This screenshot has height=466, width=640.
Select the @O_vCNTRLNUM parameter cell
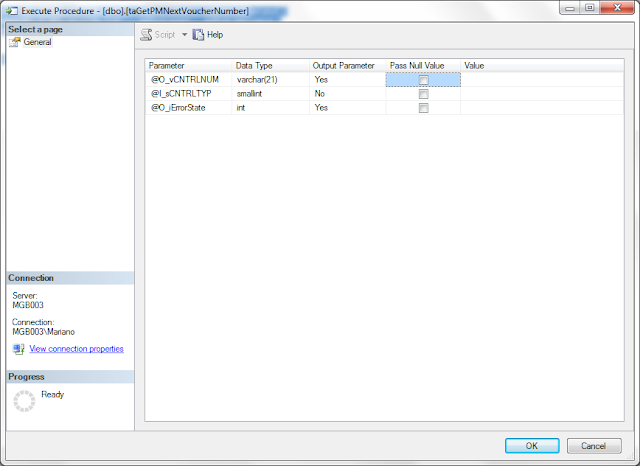point(189,80)
